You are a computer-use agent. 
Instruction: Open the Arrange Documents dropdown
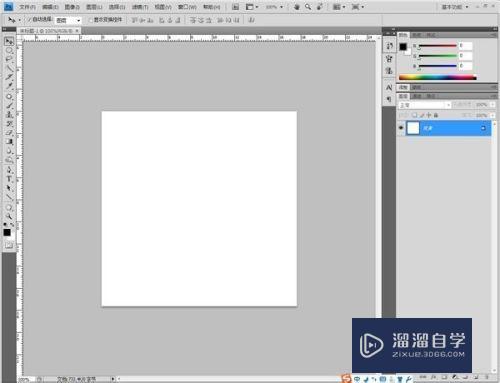tap(339, 7)
